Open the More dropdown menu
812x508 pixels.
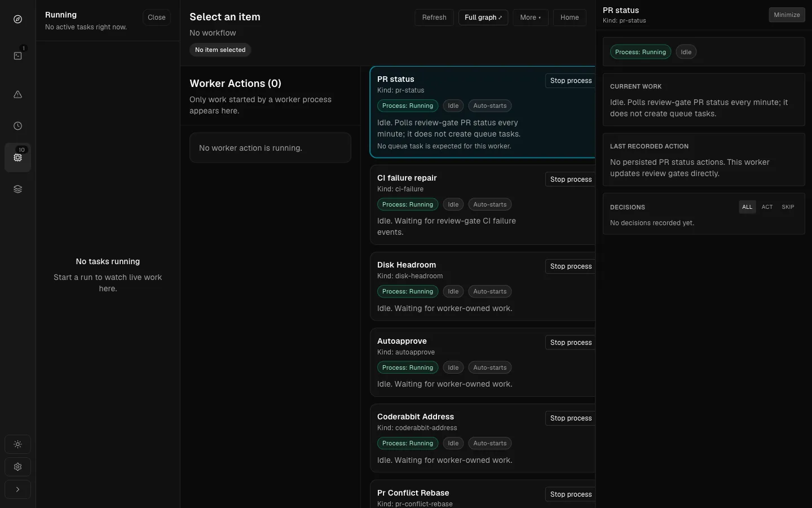tap(531, 17)
